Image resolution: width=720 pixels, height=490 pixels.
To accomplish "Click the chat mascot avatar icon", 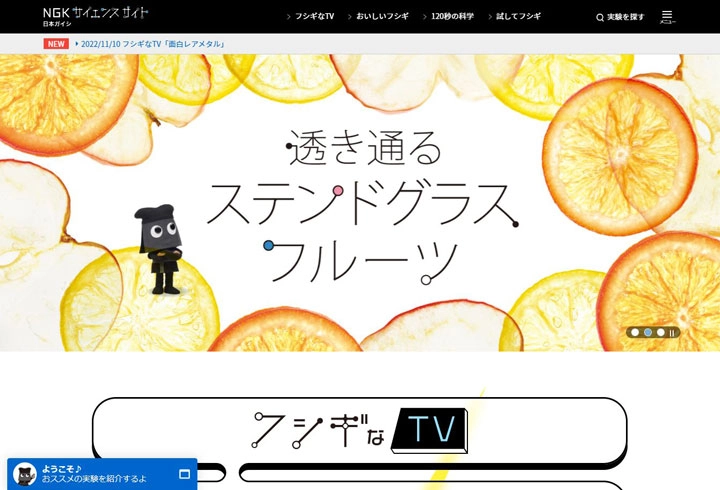I will 26,474.
